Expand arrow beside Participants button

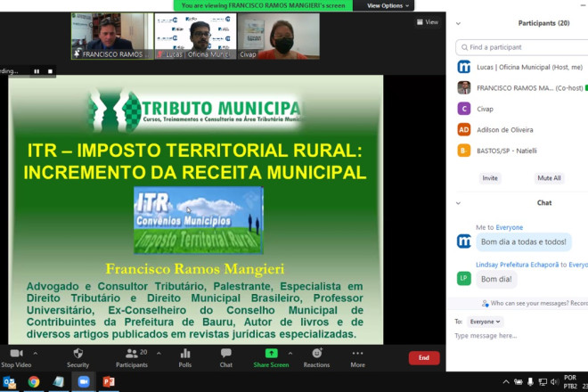[x=159, y=354]
